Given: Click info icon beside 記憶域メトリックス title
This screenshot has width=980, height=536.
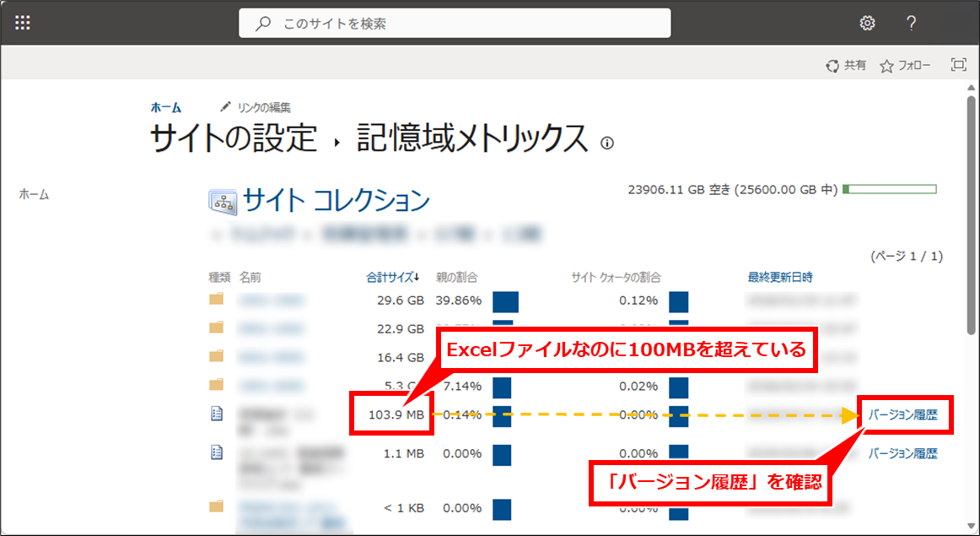Looking at the screenshot, I should pyautogui.click(x=607, y=143).
